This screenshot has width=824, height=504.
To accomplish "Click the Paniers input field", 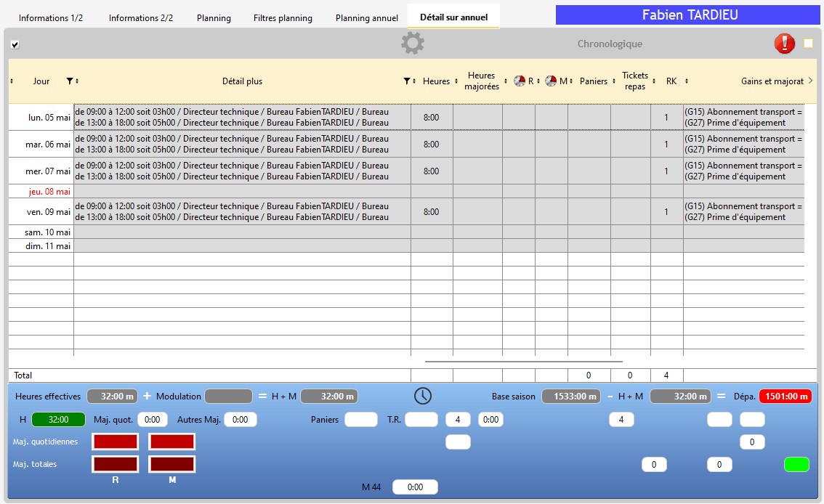I will coord(361,420).
